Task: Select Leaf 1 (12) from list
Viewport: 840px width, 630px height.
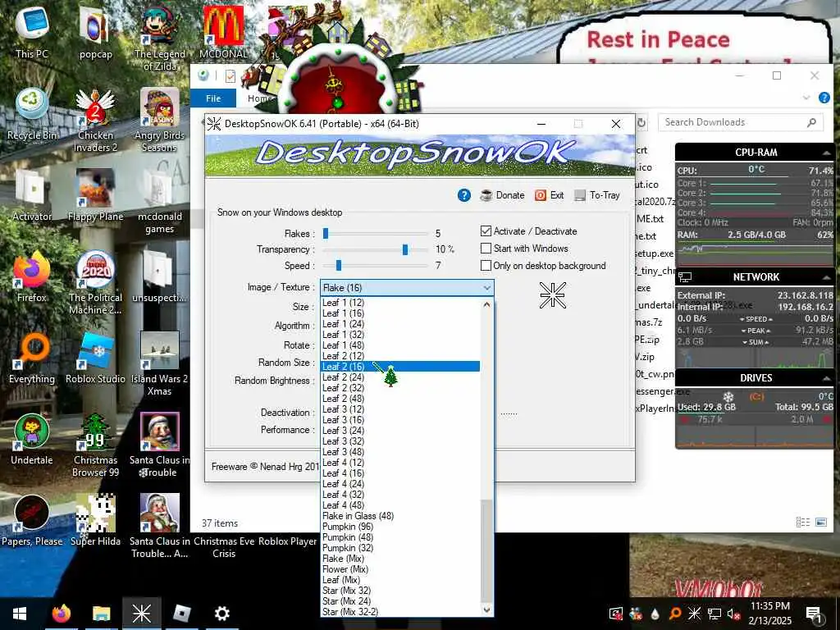Action: [400, 303]
